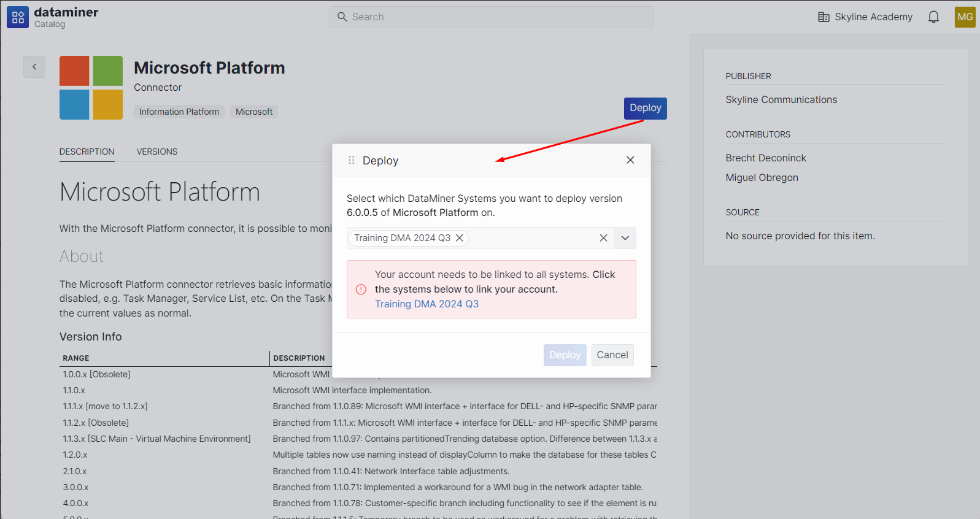Click the DESCRIPTION column header

point(299,358)
